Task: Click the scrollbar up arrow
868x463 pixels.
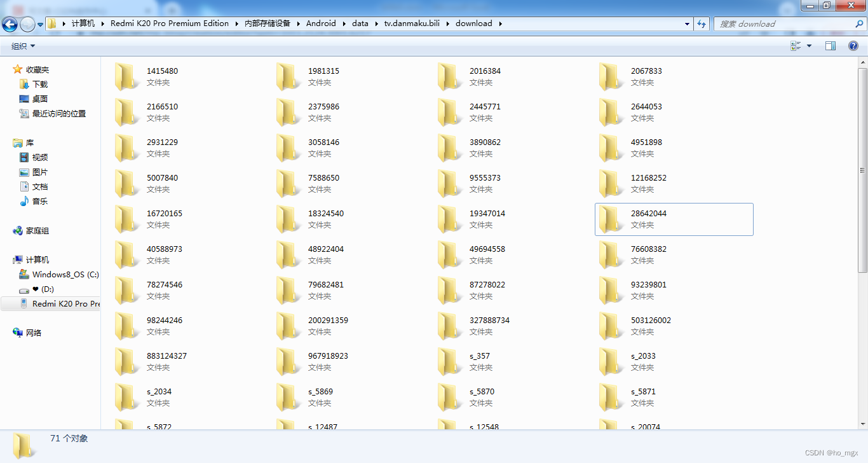Action: 862,62
